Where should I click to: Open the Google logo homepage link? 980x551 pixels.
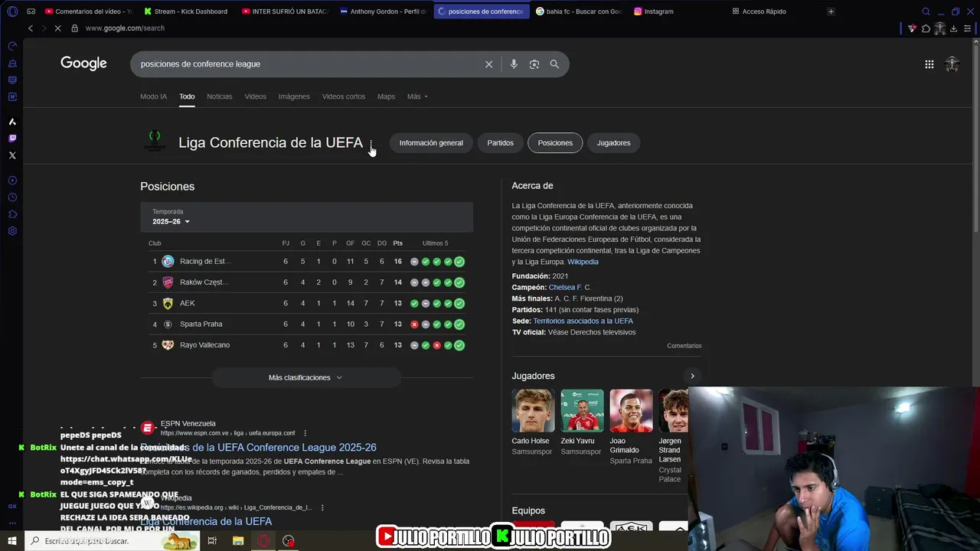pos(84,64)
